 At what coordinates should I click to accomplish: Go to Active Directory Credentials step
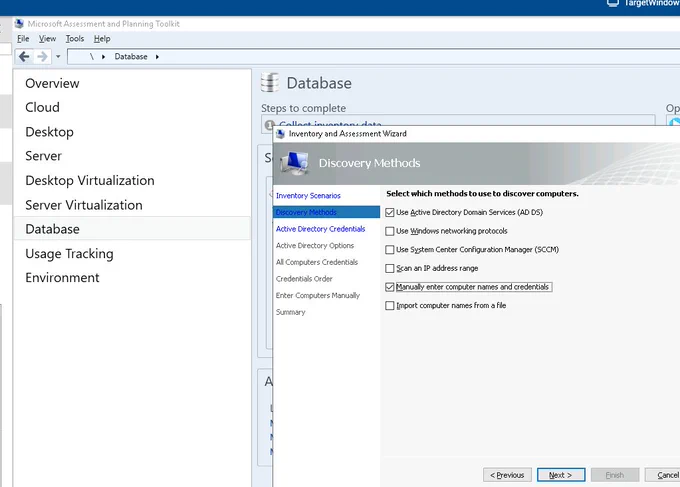320,229
